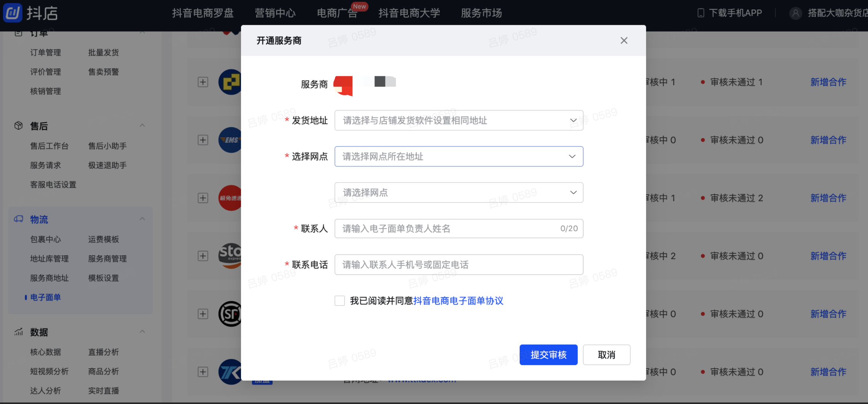Click the SF express logo

230,314
